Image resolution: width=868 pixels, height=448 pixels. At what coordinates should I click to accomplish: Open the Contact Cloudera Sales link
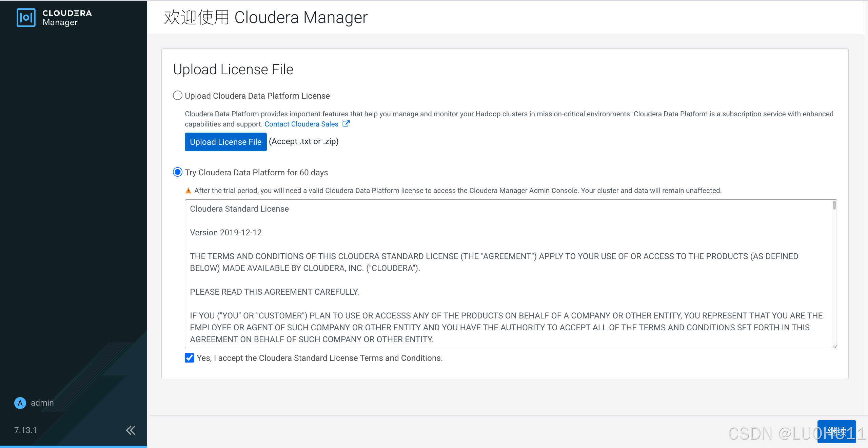pyautogui.click(x=301, y=124)
